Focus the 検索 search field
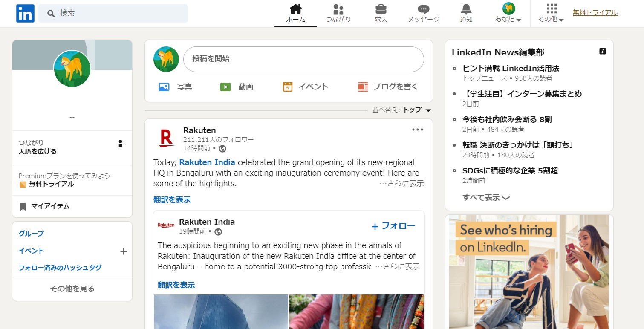644x329 pixels. tap(113, 13)
